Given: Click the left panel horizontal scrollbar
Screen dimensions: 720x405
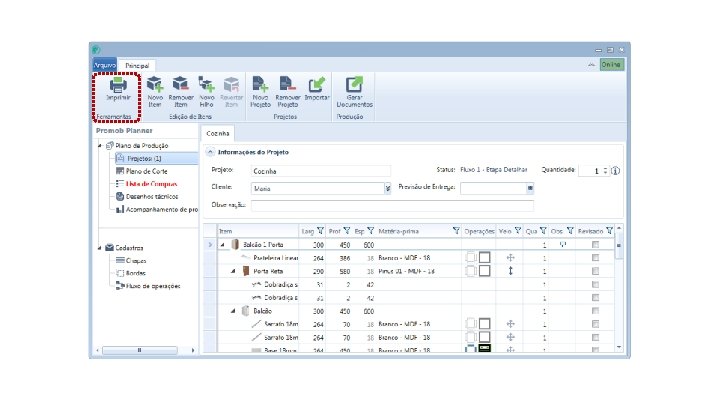Looking at the screenshot, I should click(x=140, y=350).
